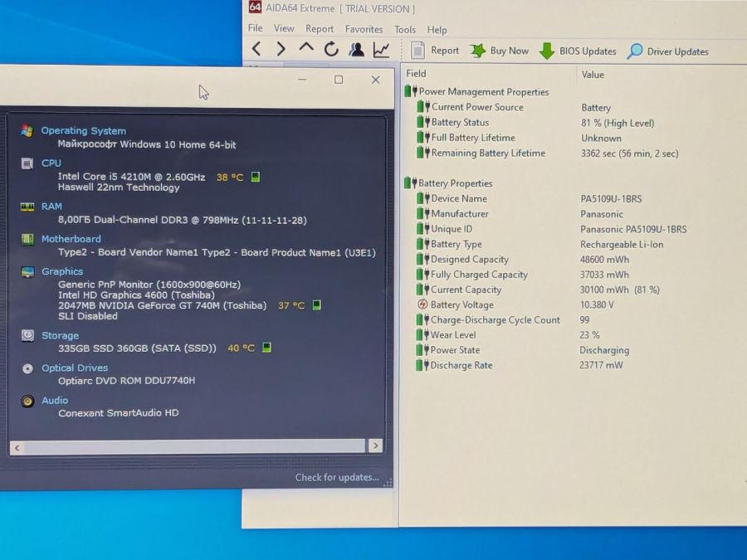This screenshot has width=747, height=560.
Task: Open the View menu in AIDA64
Action: click(x=284, y=28)
